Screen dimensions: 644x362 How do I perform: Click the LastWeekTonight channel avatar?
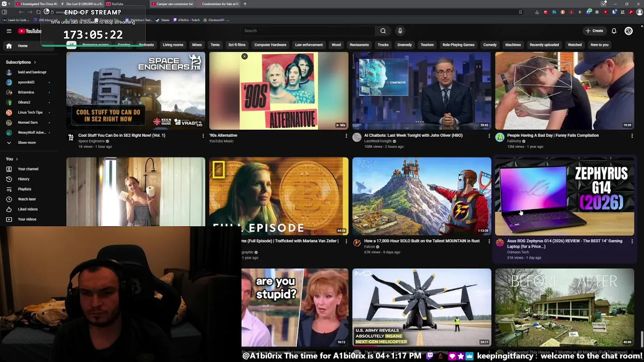pos(357,137)
